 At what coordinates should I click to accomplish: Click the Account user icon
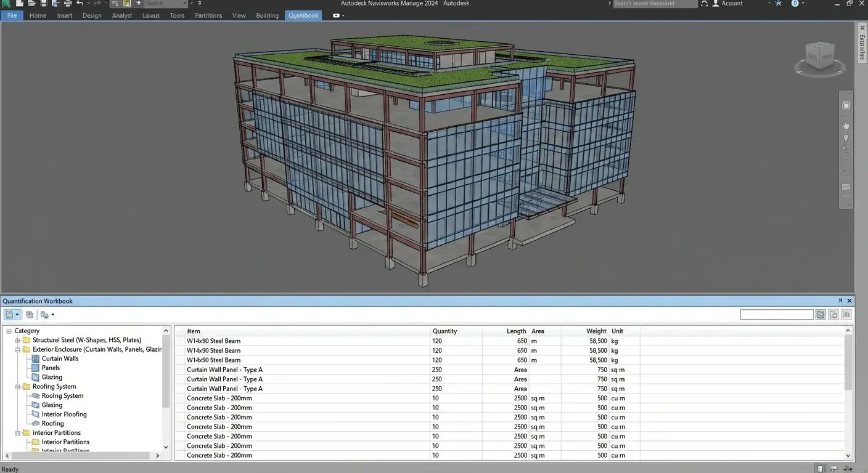point(716,4)
